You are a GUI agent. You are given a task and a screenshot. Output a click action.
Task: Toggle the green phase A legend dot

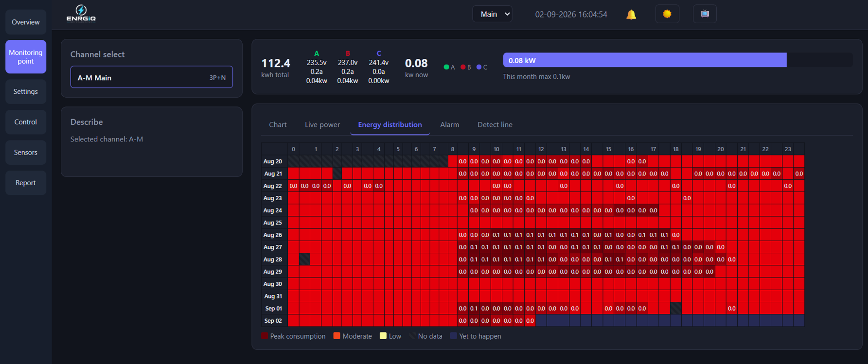pos(446,67)
